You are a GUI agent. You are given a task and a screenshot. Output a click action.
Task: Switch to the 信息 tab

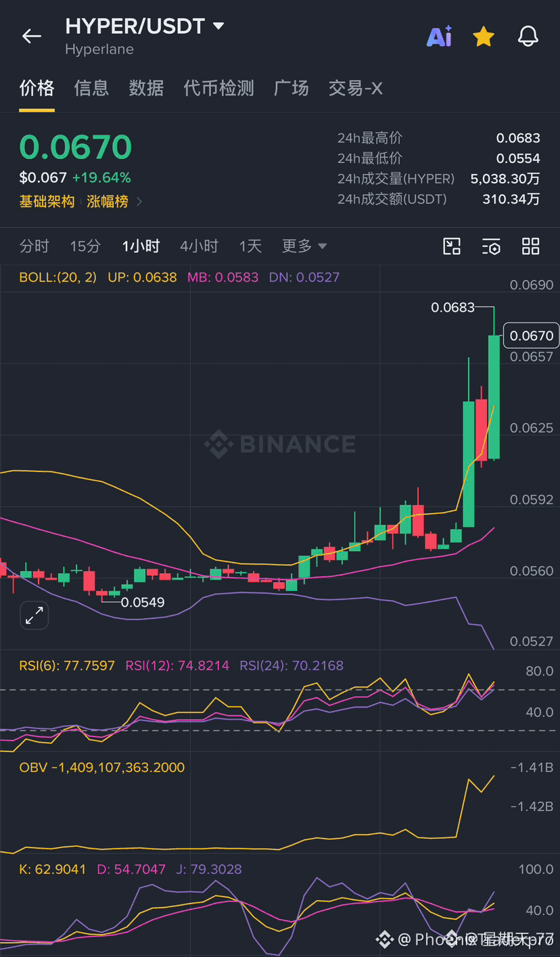[x=91, y=88]
